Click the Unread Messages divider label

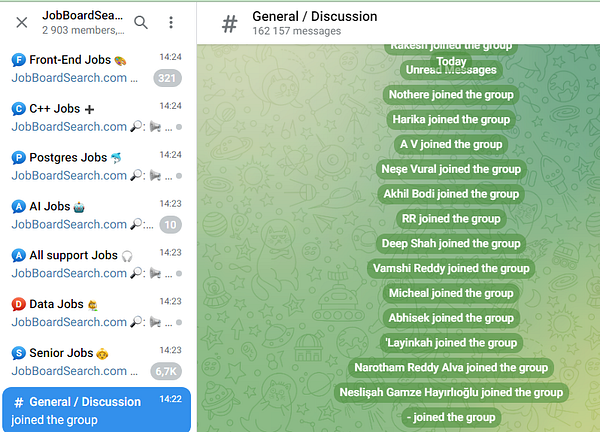coord(451,70)
